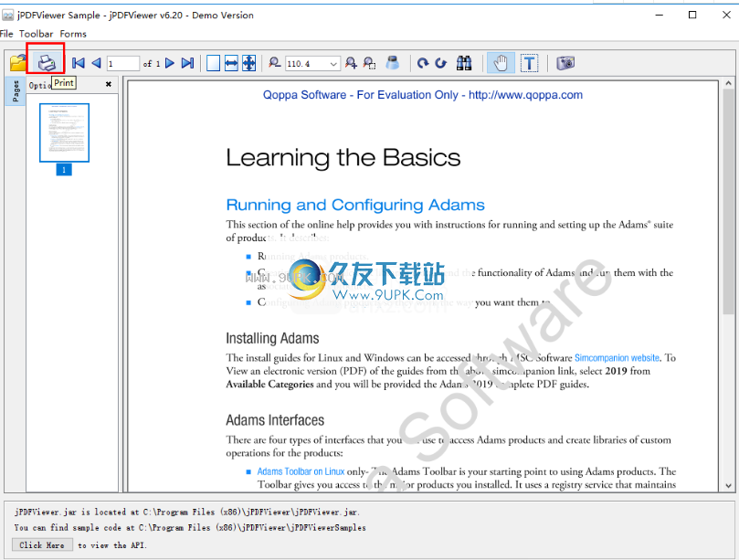This screenshot has height=560, width=739.
Task: Open the Simcompanion website link
Action: point(617,358)
